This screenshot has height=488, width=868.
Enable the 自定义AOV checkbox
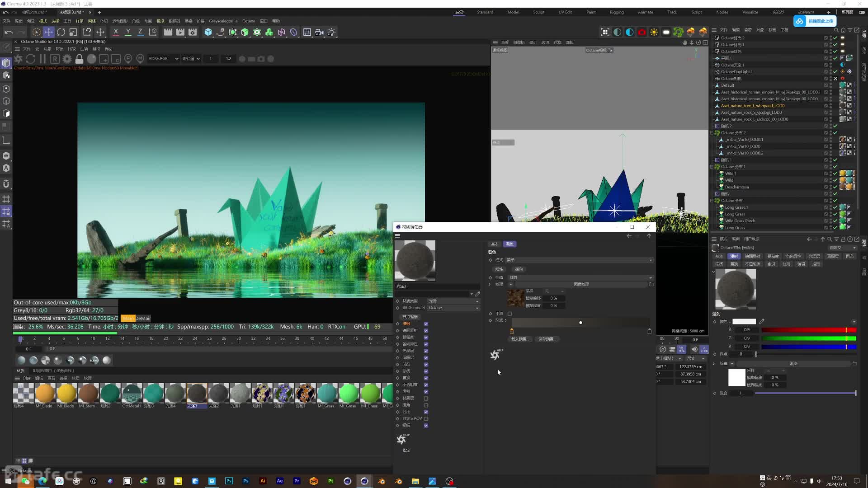[x=426, y=419]
